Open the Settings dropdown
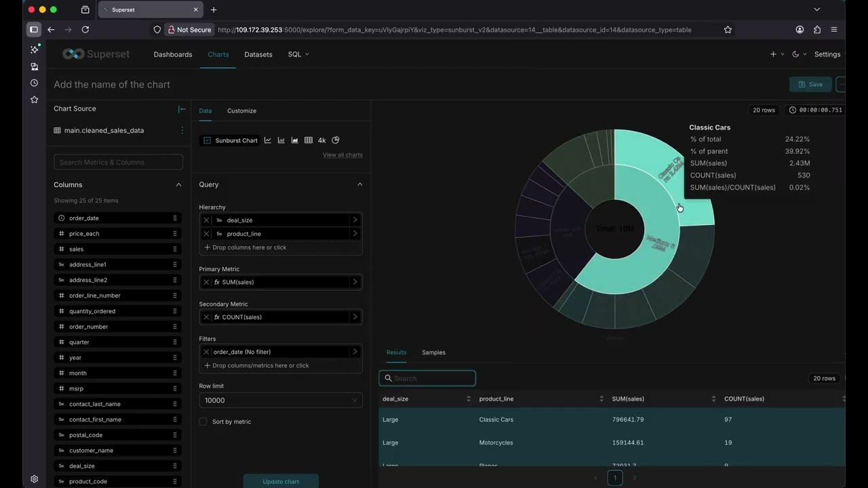The image size is (868, 488). pos(829,54)
